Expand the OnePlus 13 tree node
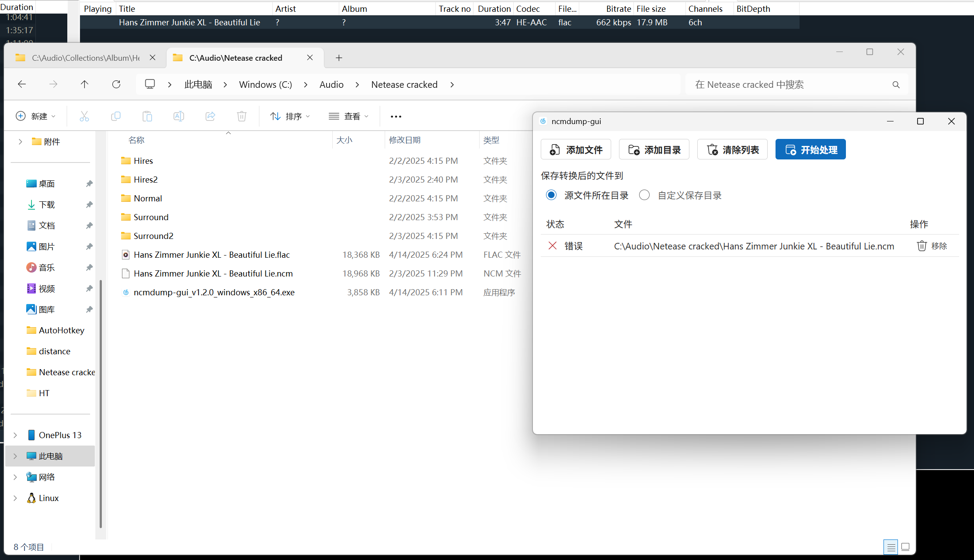This screenshot has width=974, height=560. [x=15, y=435]
